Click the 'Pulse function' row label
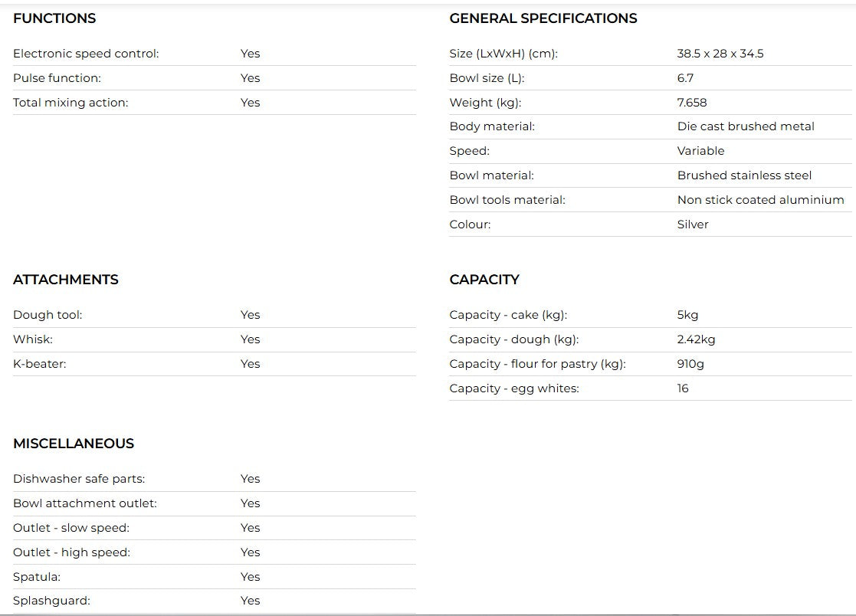Screen dimensions: 856x616 (x=57, y=78)
